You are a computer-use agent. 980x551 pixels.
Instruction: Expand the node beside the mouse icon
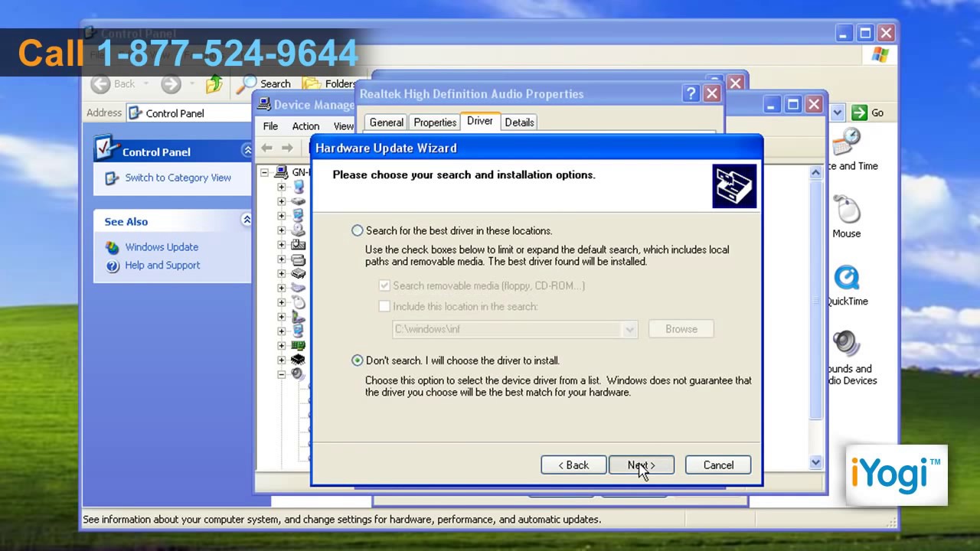pos(281,302)
